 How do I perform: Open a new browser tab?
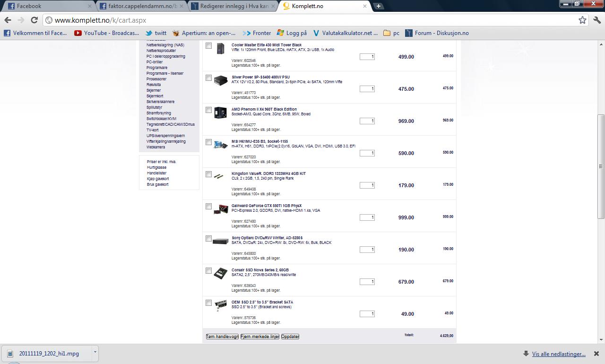click(379, 6)
